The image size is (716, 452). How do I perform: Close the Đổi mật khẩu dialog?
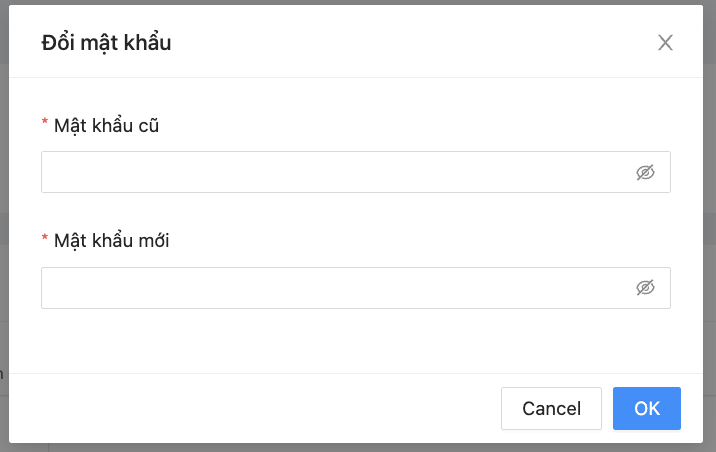(665, 42)
